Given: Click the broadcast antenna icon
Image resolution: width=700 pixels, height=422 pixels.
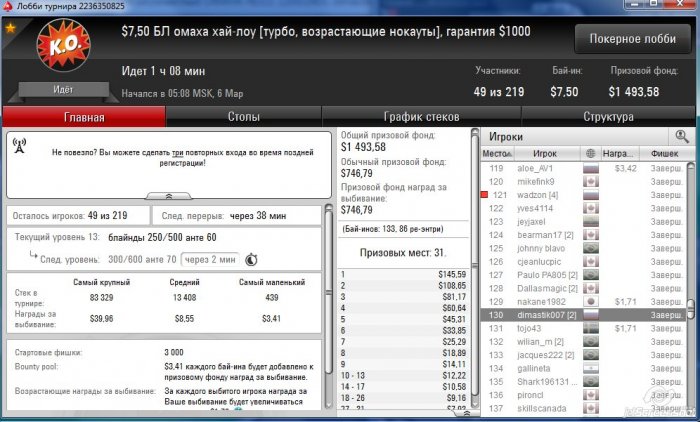Looking at the screenshot, I should pos(19,145).
